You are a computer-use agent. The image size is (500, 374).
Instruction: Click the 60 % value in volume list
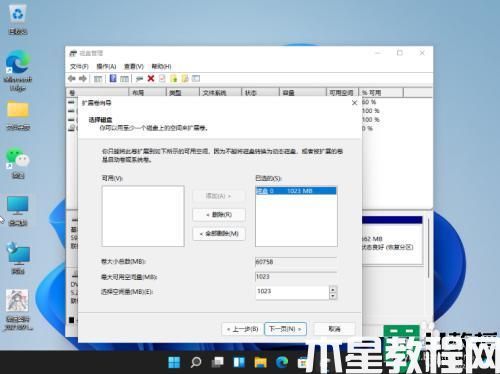[369, 102]
